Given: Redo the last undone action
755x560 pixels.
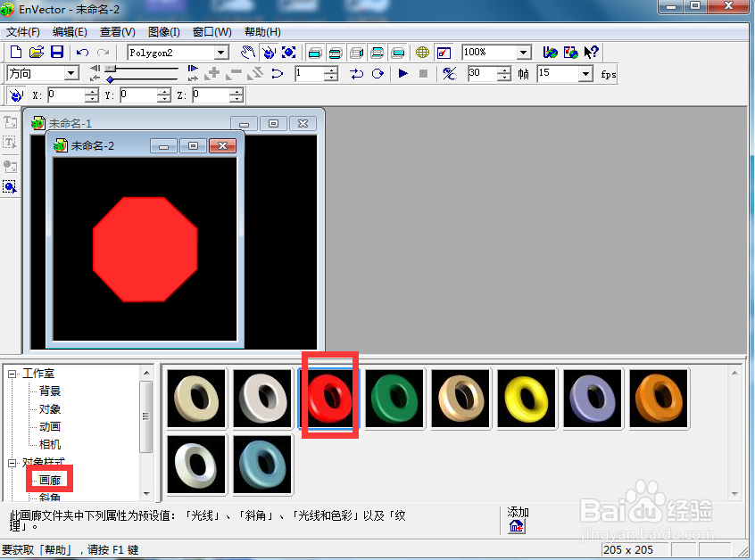Looking at the screenshot, I should [x=103, y=52].
